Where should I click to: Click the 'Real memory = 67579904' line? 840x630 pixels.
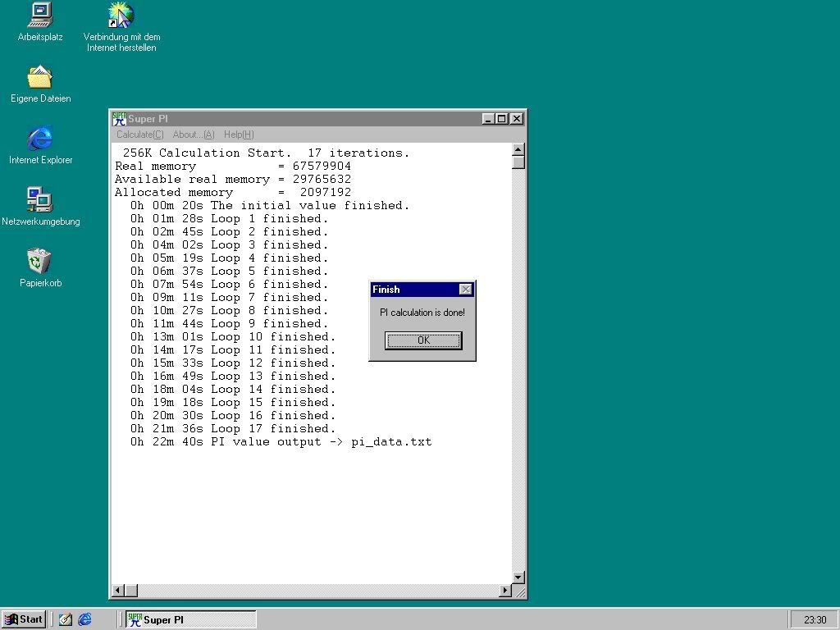coord(233,166)
